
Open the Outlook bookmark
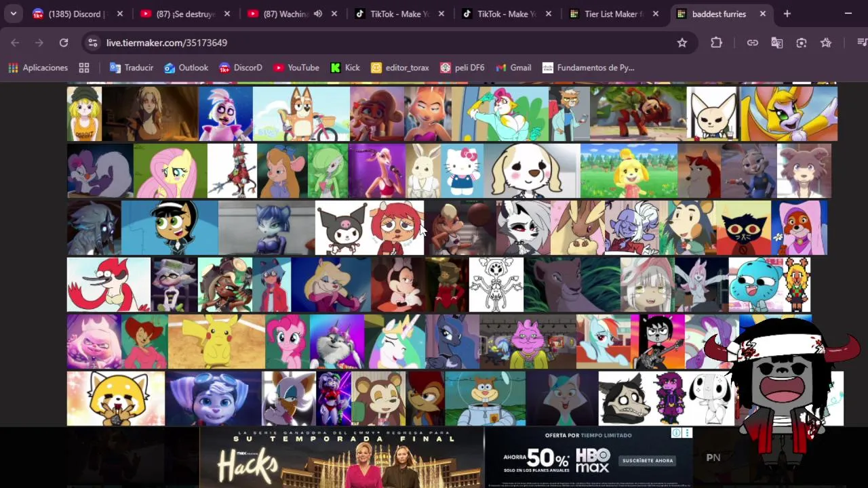(186, 68)
